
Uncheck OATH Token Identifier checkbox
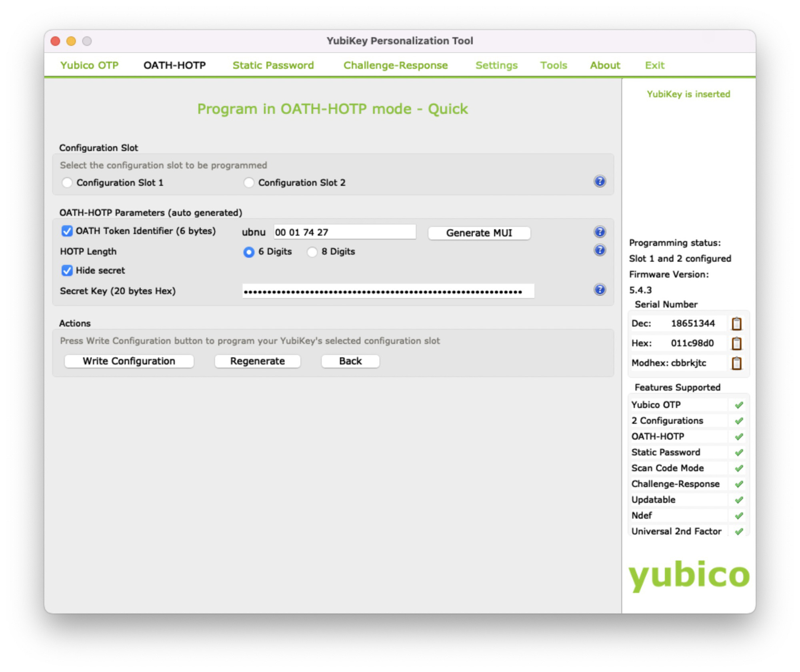(67, 231)
